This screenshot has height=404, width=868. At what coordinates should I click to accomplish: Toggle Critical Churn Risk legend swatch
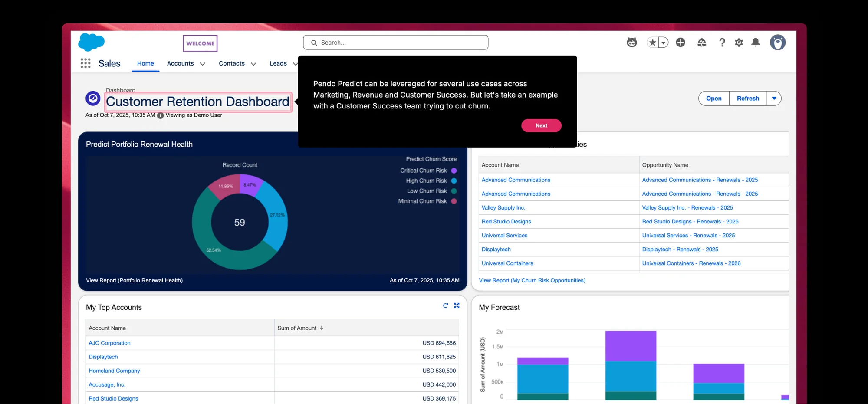[454, 171]
